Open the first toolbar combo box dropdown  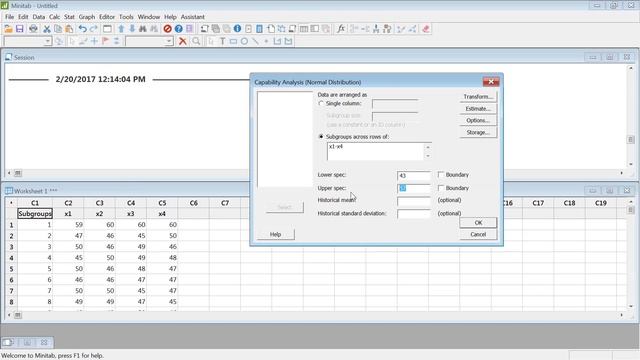(x=48, y=41)
